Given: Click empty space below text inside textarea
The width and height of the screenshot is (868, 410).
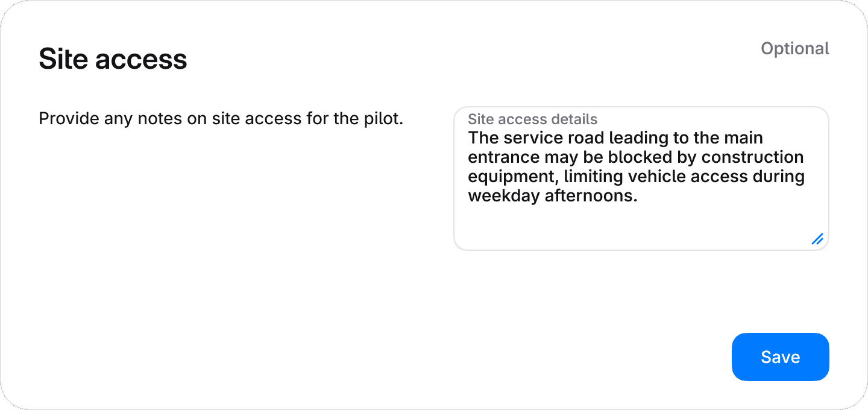Looking at the screenshot, I should click(633, 226).
